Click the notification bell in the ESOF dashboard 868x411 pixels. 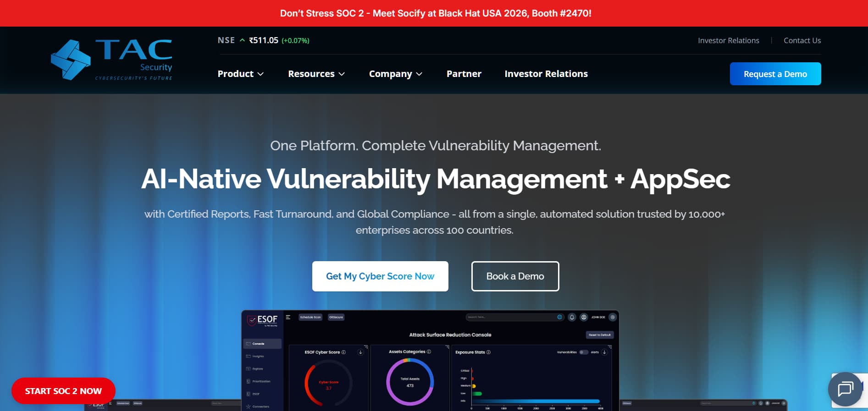point(572,317)
